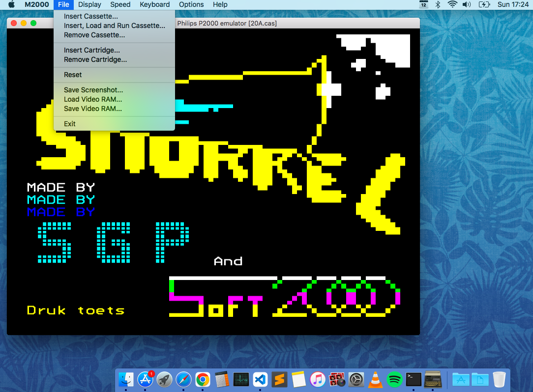Open Spotify from the dock
The width and height of the screenshot is (533, 392).
pos(394,379)
